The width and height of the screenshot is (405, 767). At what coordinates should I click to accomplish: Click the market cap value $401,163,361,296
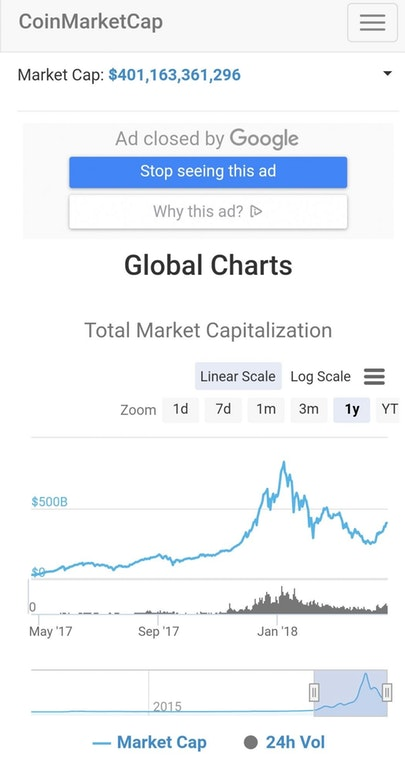(x=175, y=75)
